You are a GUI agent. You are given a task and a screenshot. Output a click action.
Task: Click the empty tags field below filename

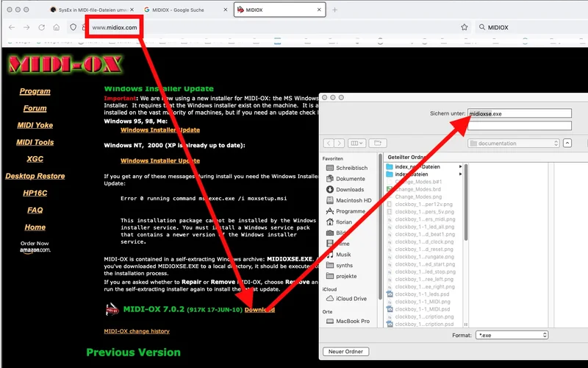pos(520,125)
